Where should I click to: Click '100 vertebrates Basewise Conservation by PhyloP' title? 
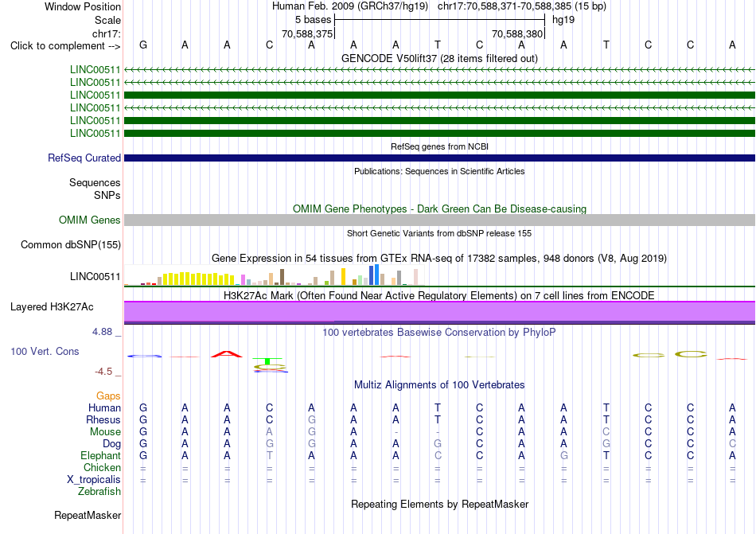439,332
